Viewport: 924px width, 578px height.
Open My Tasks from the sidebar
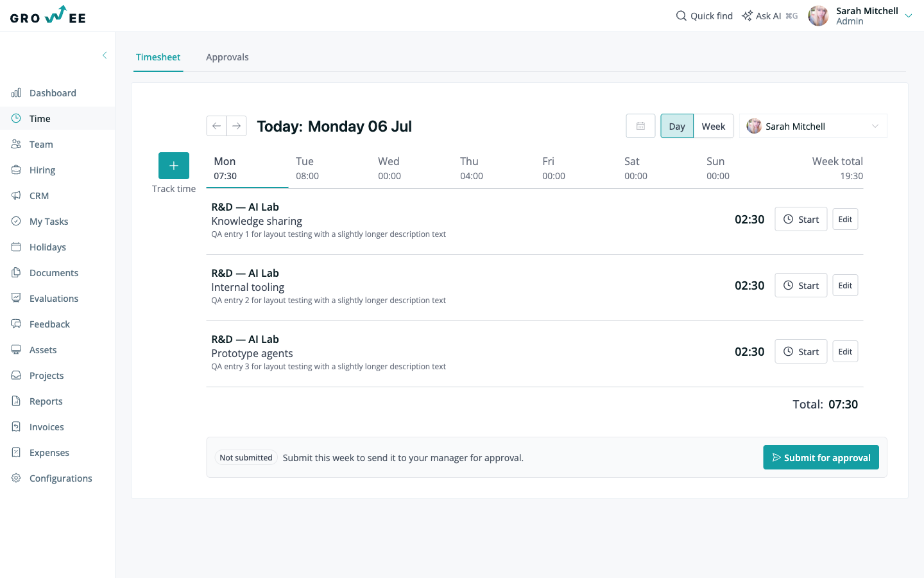point(57,221)
